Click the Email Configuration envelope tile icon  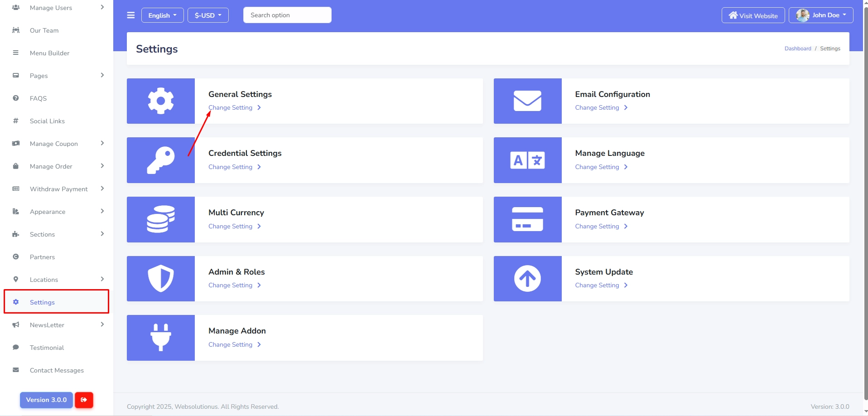[527, 101]
